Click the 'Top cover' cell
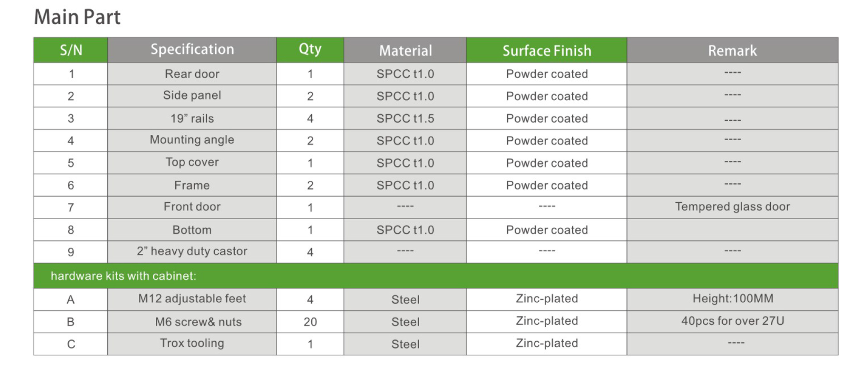This screenshot has width=868, height=373. click(x=192, y=162)
